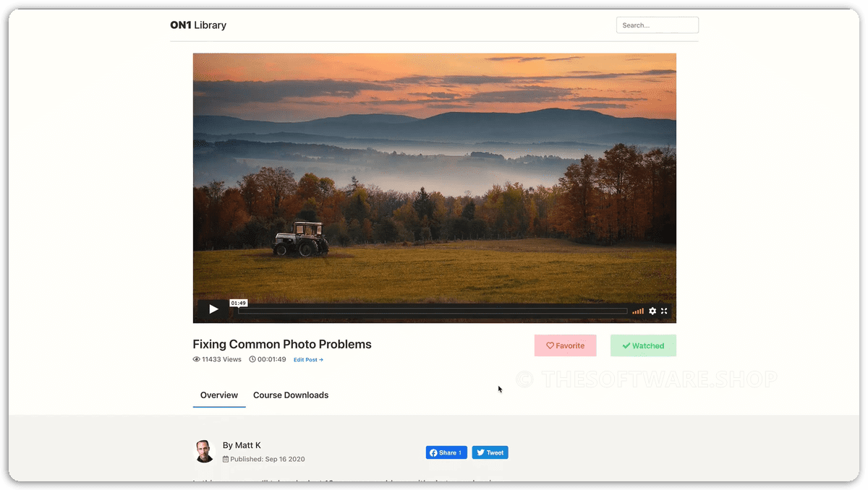Open video settings gear icon
Screen dimensions: 868x490
[x=652, y=311]
